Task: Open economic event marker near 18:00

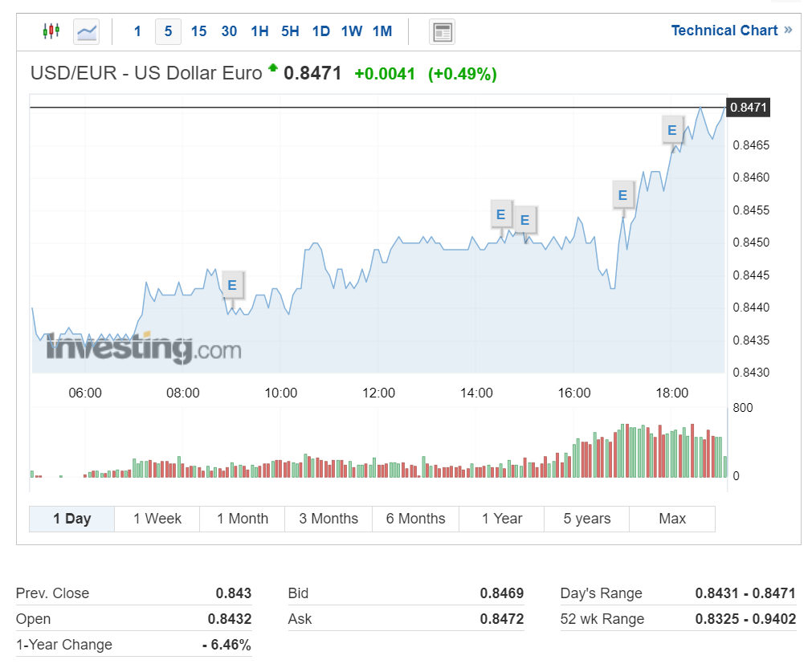Action: click(671, 130)
